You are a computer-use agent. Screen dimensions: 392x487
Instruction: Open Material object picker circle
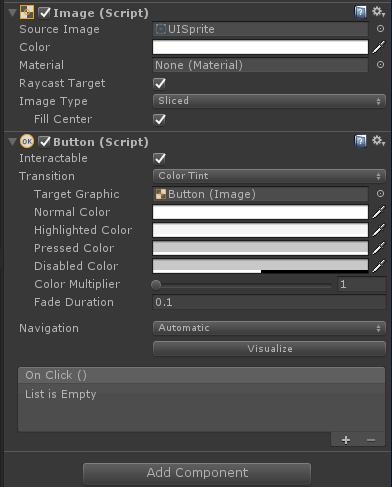pyautogui.click(x=380, y=65)
